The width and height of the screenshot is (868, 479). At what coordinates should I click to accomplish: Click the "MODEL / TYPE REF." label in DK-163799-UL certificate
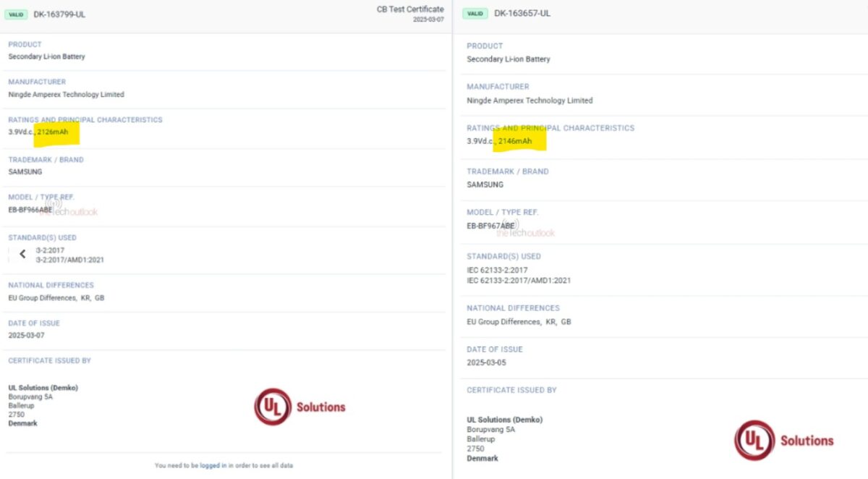point(41,197)
